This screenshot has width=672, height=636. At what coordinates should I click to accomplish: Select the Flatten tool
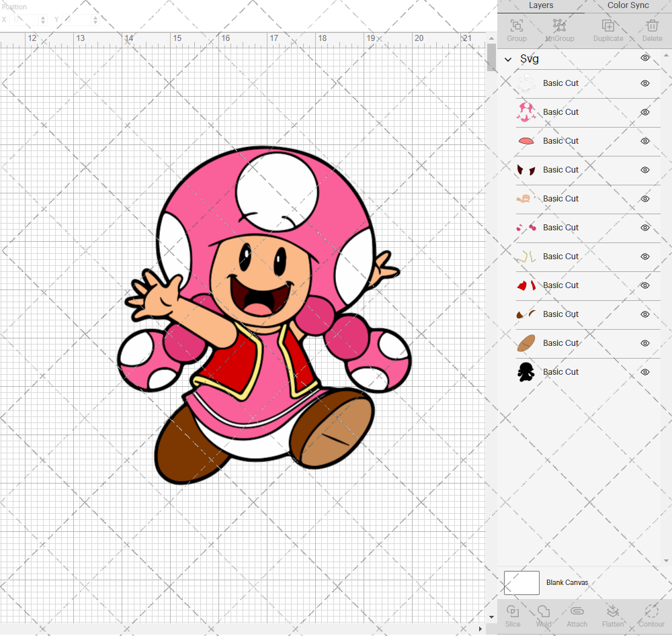click(613, 615)
